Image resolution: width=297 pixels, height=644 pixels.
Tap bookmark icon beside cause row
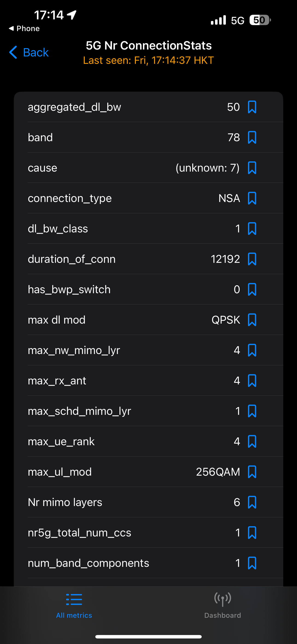[x=252, y=168]
